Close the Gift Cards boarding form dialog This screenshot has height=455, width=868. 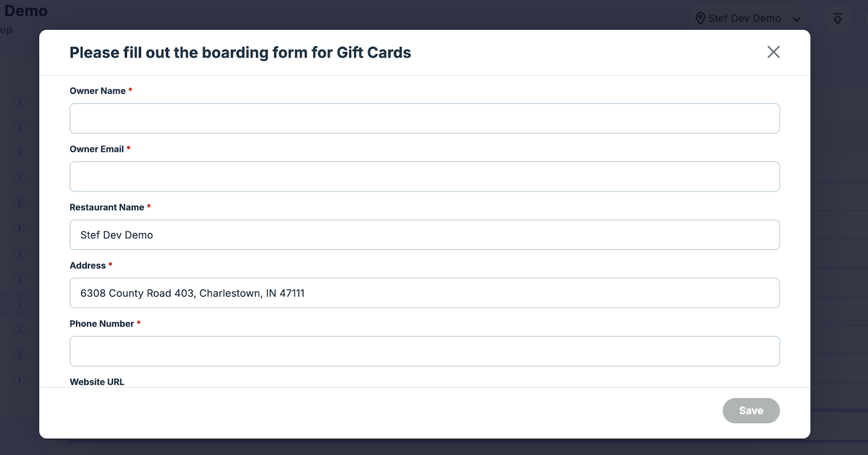coord(773,52)
